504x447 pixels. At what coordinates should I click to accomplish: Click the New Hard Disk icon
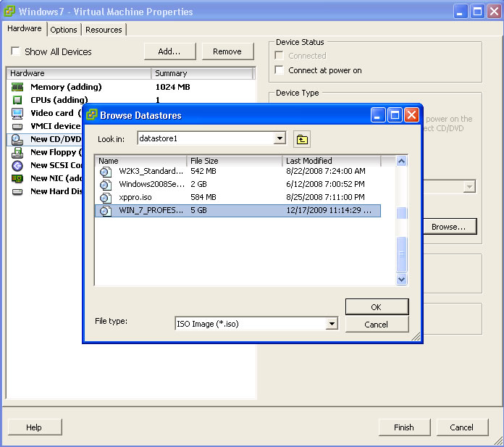tap(17, 192)
